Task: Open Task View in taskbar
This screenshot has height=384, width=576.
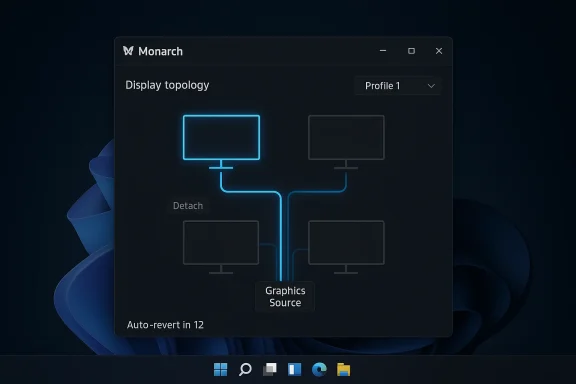Action: point(270,370)
